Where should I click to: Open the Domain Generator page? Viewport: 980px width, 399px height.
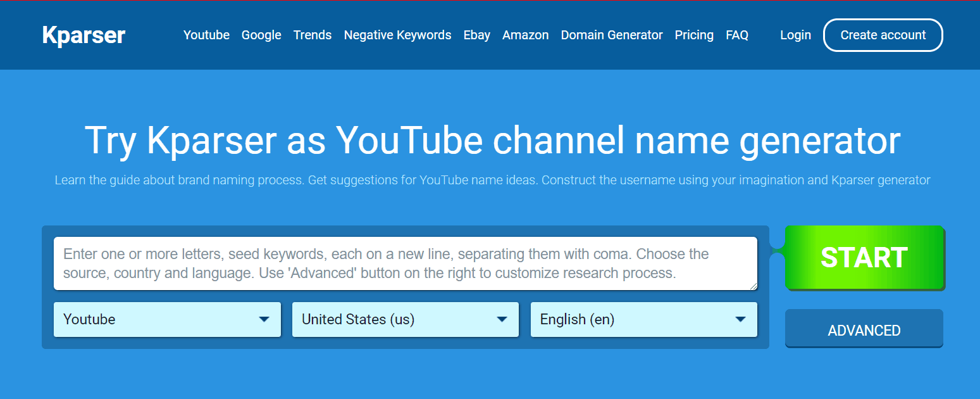pos(612,35)
